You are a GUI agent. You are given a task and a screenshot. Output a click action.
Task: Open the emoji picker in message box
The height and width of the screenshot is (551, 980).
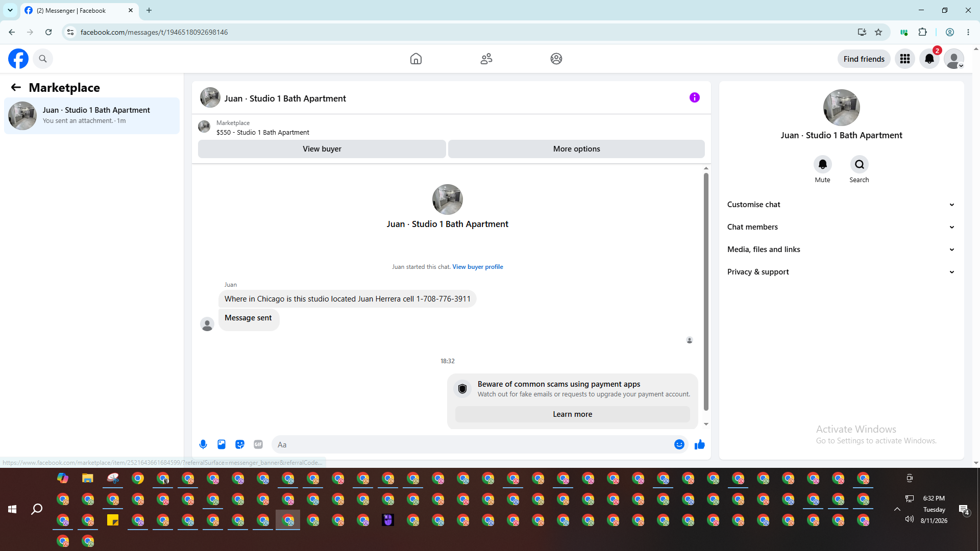(x=679, y=444)
